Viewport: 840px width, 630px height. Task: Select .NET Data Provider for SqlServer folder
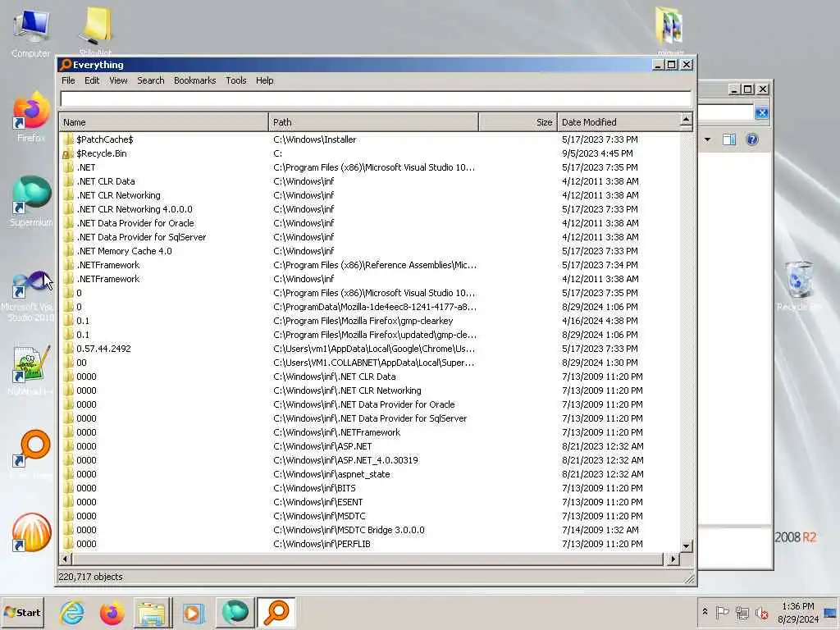pos(141,237)
